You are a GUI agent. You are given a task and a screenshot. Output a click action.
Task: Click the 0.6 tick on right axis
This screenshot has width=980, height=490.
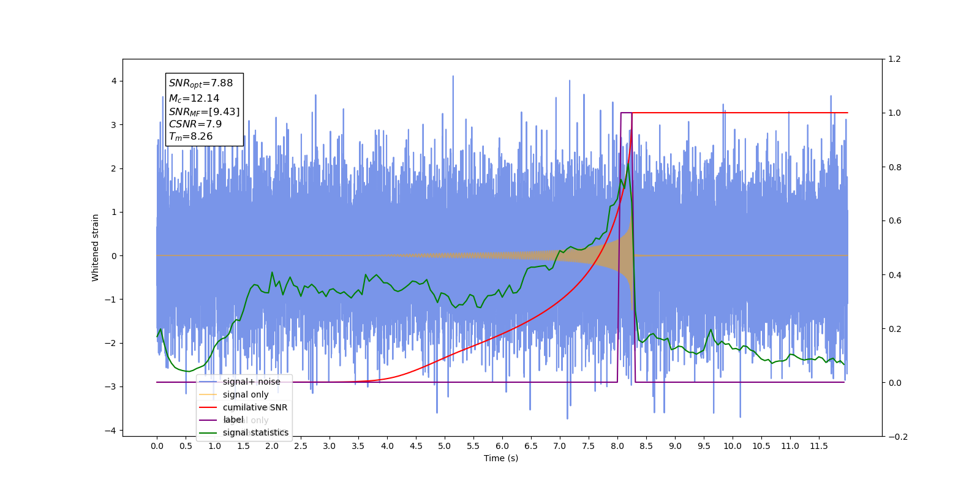(894, 221)
